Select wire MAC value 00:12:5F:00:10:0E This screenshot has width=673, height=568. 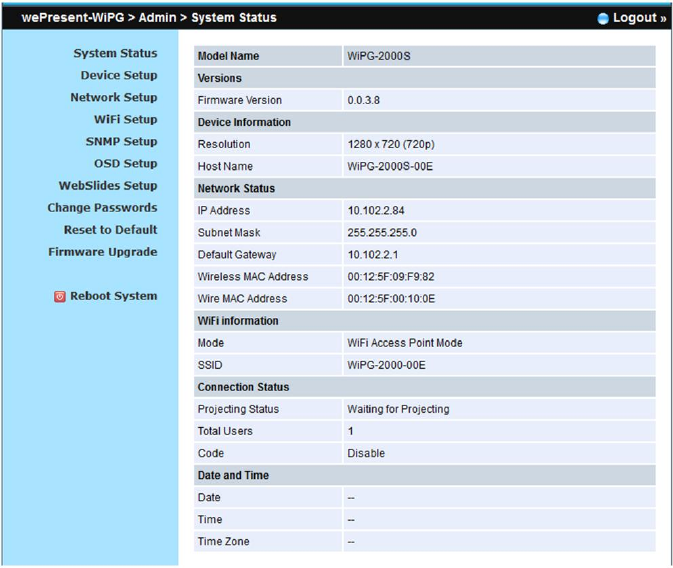(x=391, y=299)
